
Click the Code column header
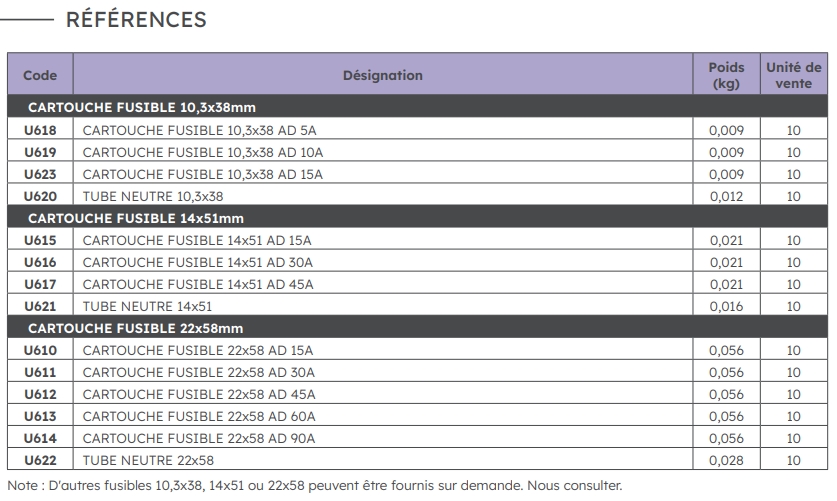pyautogui.click(x=40, y=75)
